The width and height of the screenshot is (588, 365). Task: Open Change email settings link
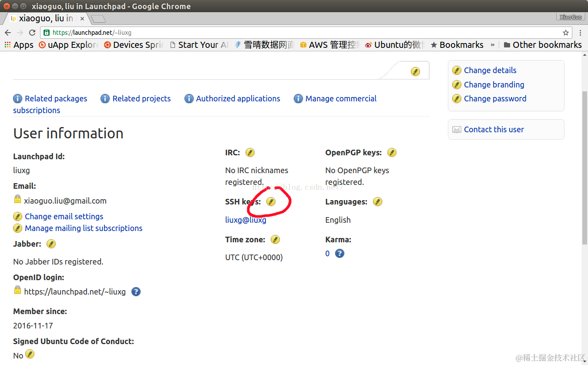64,217
